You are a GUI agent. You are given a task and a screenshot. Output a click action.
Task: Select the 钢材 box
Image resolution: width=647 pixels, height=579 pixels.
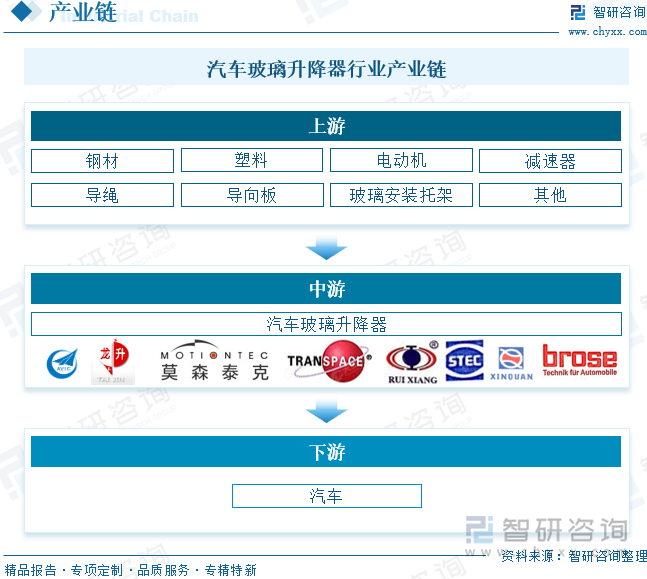click(x=102, y=161)
